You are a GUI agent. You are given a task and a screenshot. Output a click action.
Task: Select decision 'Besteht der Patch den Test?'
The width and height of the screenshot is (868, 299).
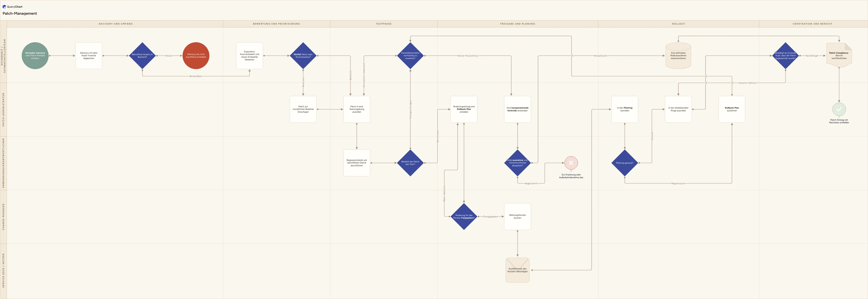coord(410,163)
